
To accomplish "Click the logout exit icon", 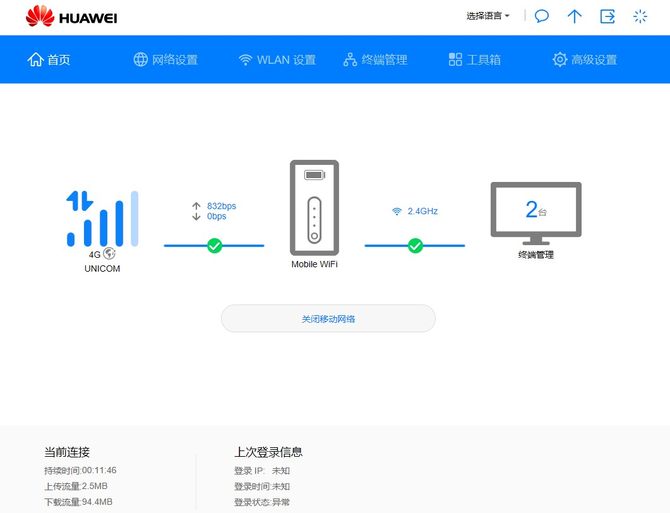I will pos(607,16).
